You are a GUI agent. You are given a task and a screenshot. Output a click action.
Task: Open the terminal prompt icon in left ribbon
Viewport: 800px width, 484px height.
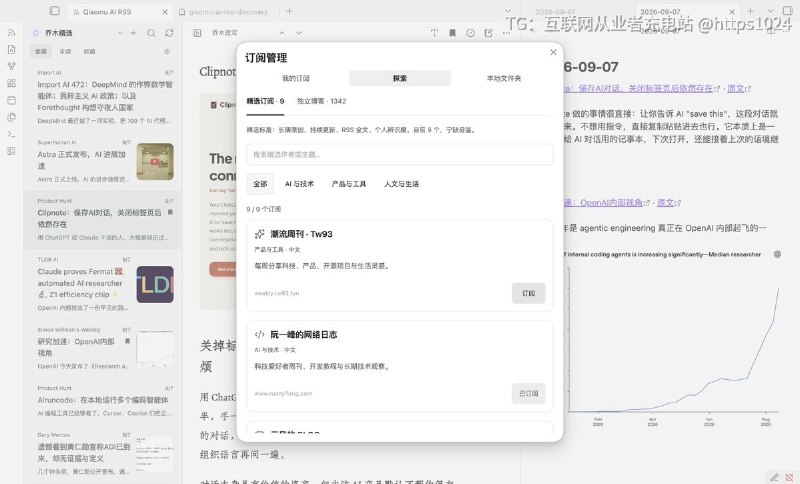pos(11,134)
